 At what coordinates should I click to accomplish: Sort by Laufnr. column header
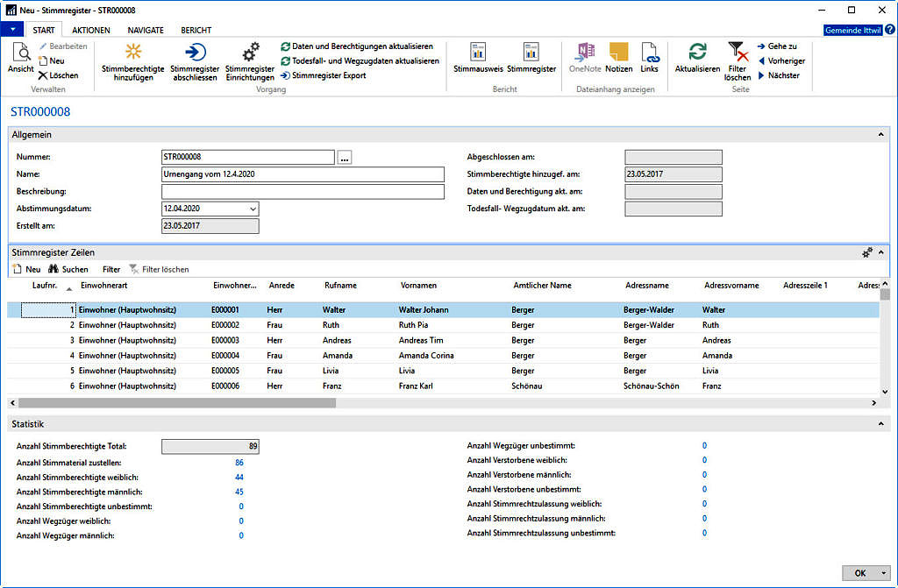(x=45, y=285)
